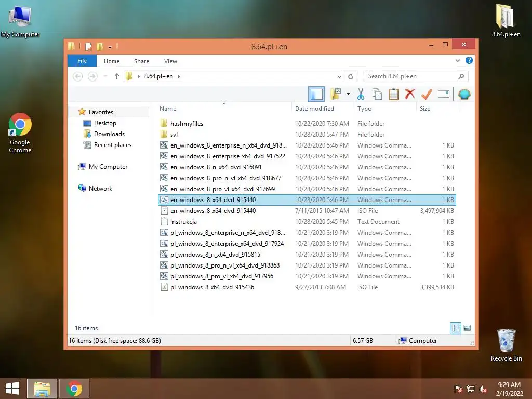Click the Help question mark icon
This screenshot has width=532, height=399.
click(469, 60)
